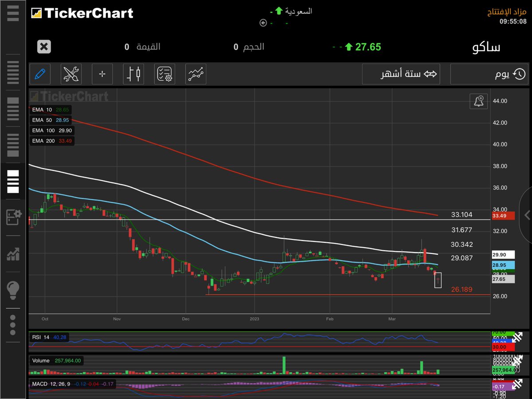Click the tallest green volume bar
The width and height of the screenshot is (532, 399).
(284, 365)
